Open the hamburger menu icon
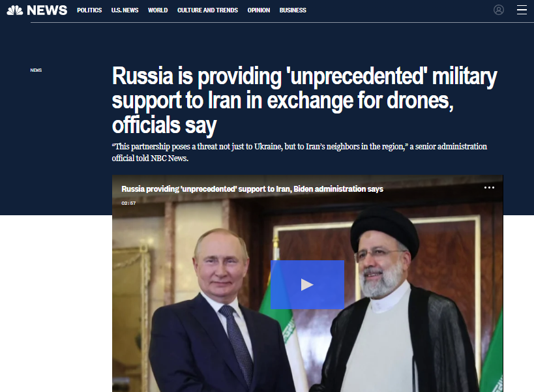 (522, 10)
